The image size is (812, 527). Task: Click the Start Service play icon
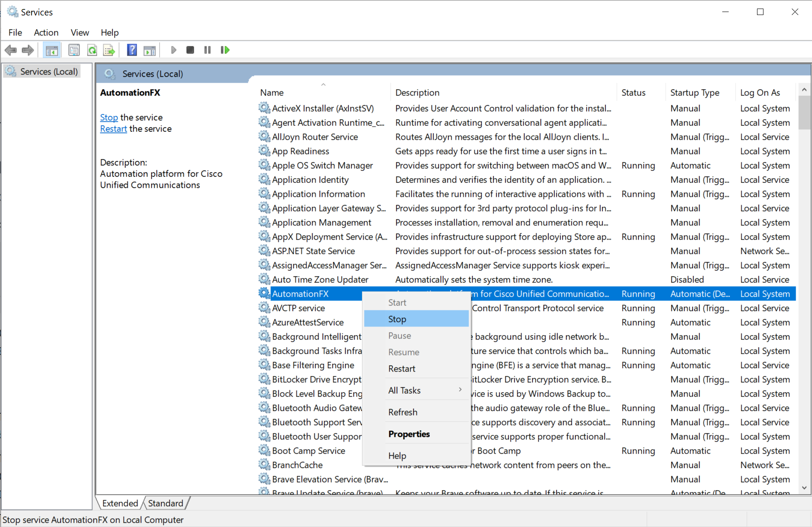[173, 50]
